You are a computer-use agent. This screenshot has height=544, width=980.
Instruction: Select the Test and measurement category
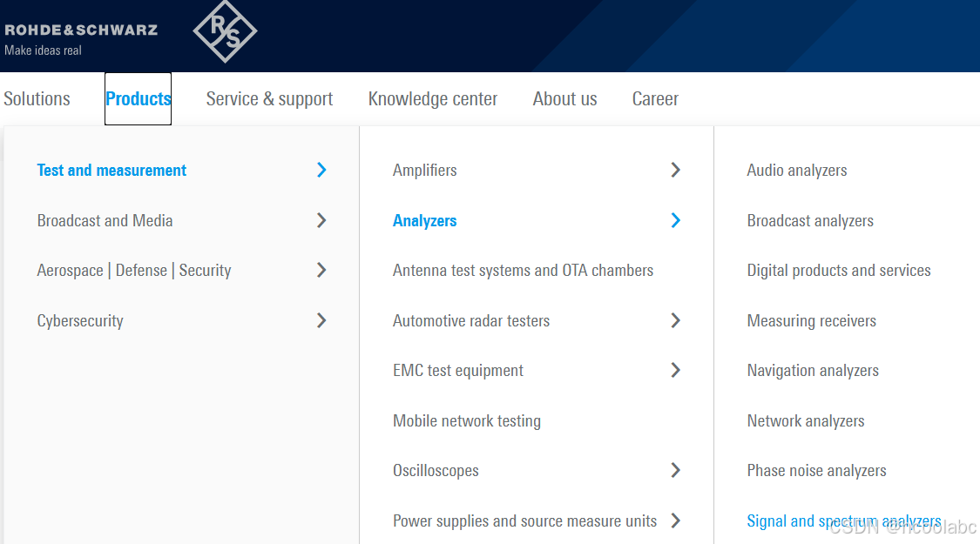[112, 170]
